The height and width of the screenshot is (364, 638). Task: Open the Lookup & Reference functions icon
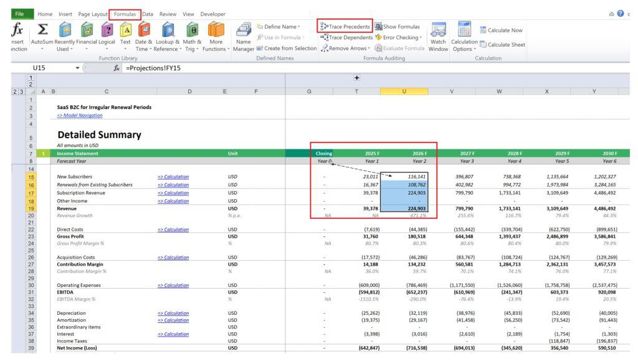point(168,30)
